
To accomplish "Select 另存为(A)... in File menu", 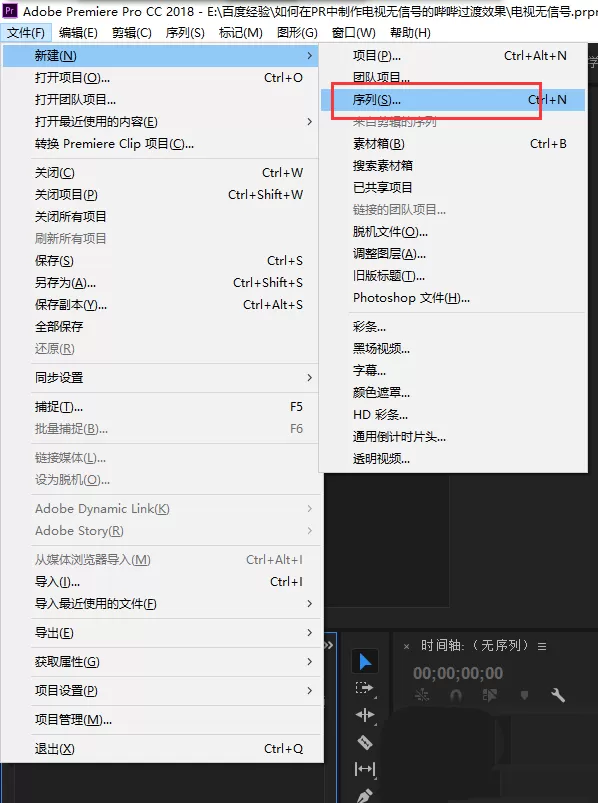I will tap(161, 283).
